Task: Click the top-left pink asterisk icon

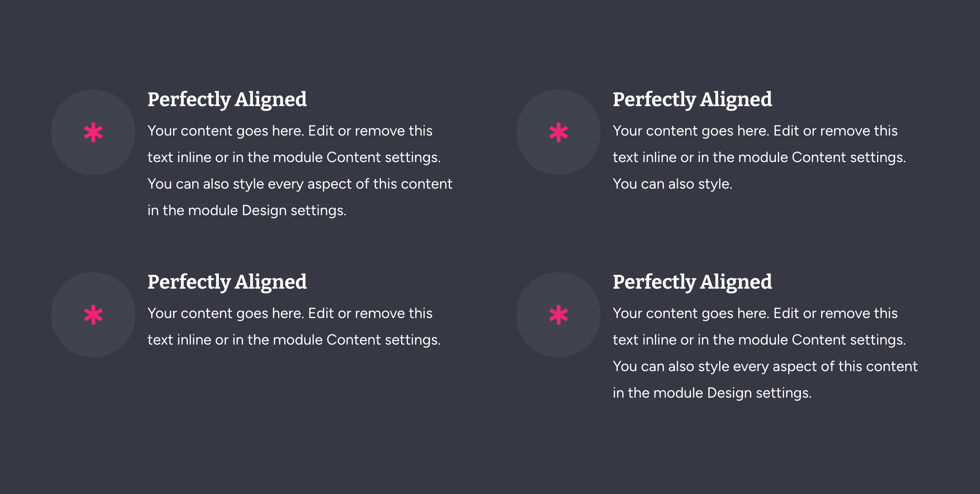Action: pyautogui.click(x=93, y=132)
